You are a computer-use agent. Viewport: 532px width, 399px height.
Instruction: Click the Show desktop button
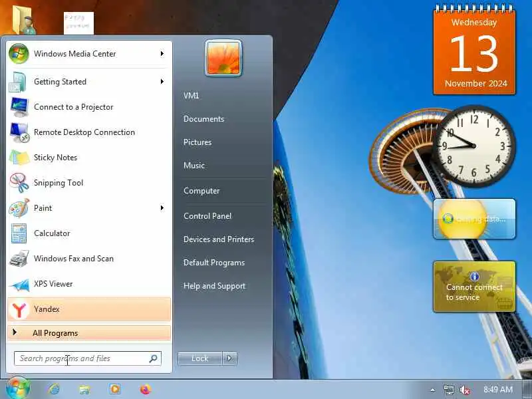[x=527, y=390]
